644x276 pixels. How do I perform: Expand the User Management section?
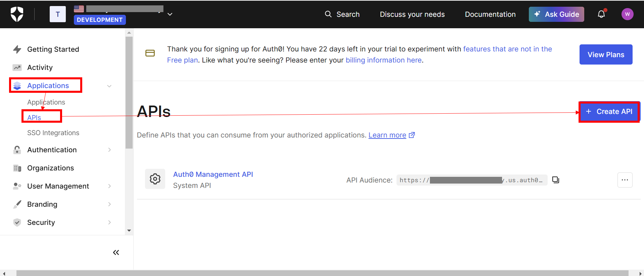click(109, 186)
